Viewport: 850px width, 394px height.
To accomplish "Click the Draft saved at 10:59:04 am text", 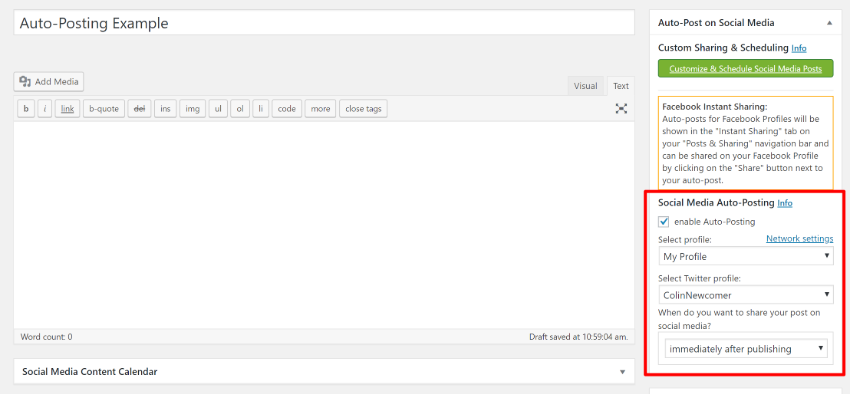I will (578, 337).
